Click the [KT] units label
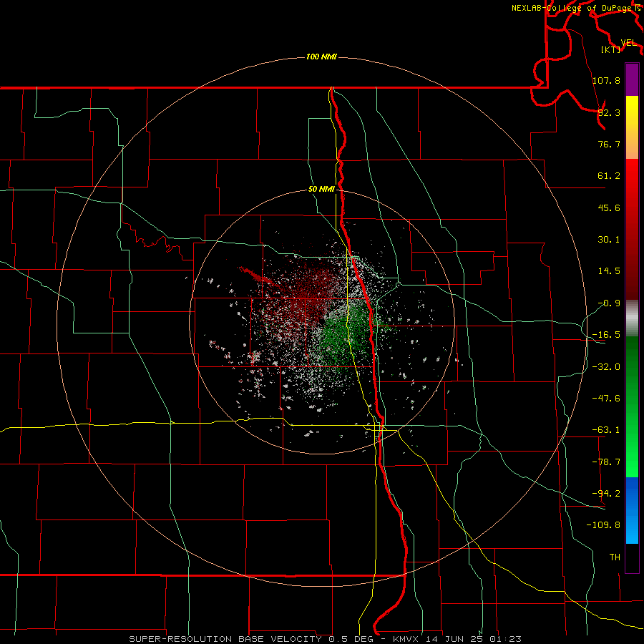 [611, 49]
